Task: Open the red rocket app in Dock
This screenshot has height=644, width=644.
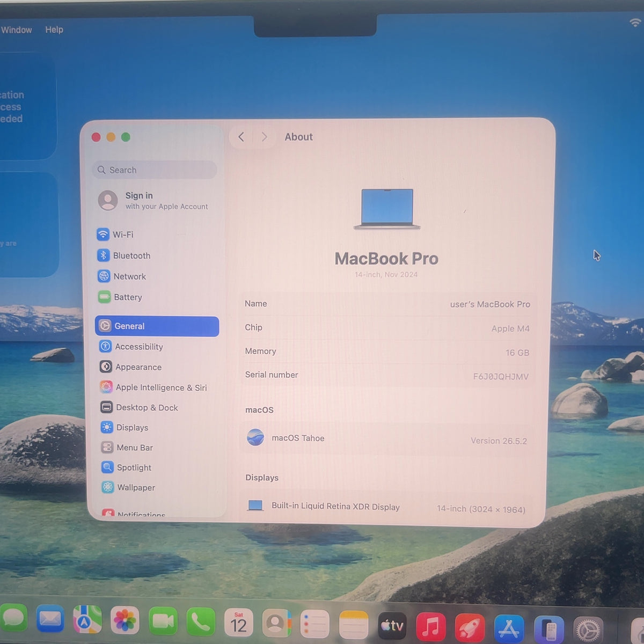Action: tap(470, 628)
